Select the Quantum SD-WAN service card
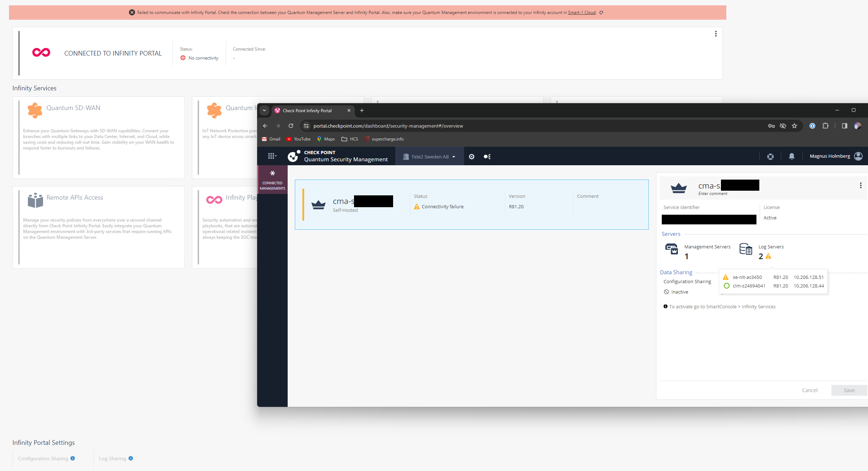 click(x=99, y=138)
